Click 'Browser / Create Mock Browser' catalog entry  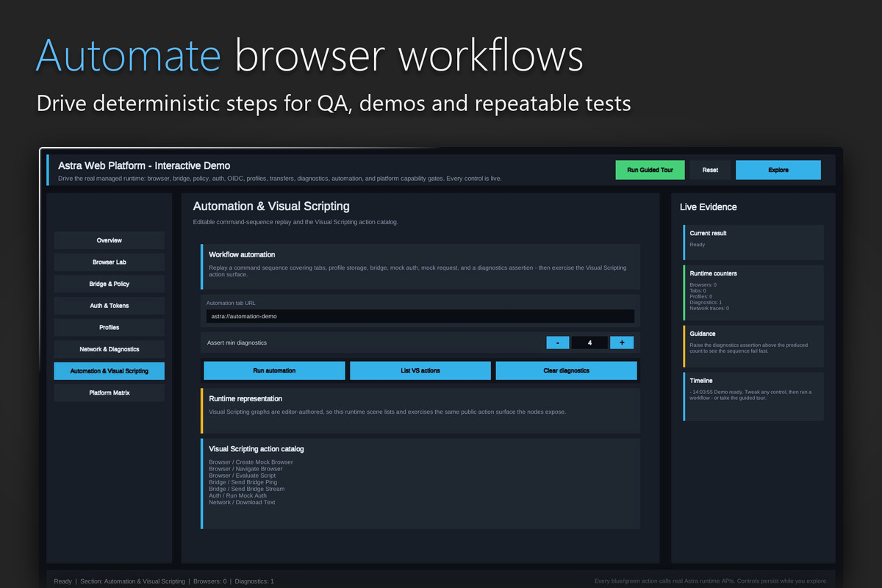[251, 462]
